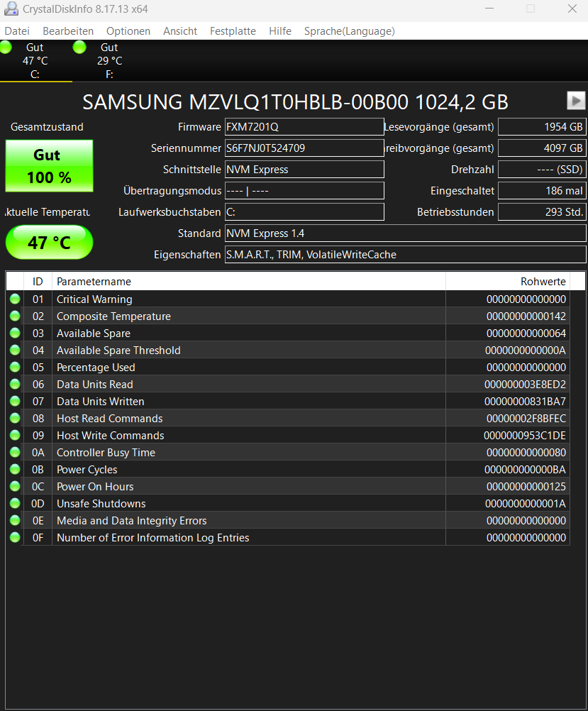Click the total reads value 1954 GB
The width and height of the screenshot is (588, 711).
tap(542, 127)
